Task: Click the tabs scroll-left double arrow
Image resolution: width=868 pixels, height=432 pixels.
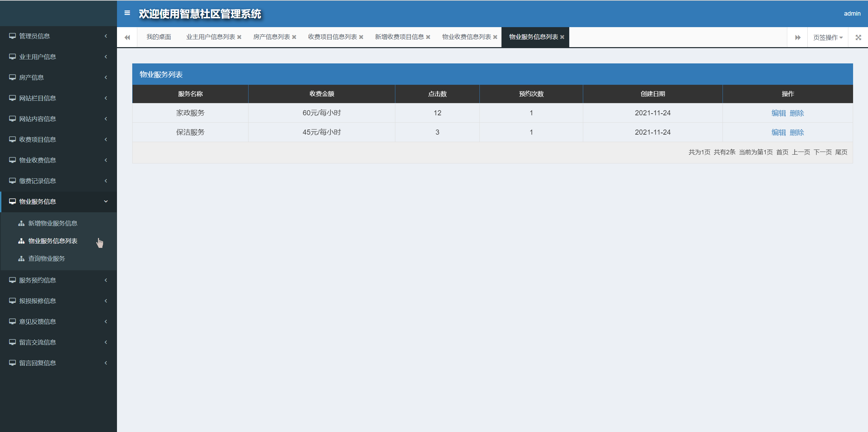Action: tap(127, 37)
